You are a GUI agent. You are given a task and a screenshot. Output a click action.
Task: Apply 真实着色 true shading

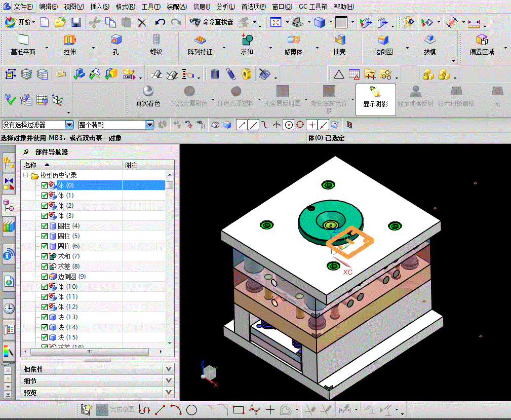[x=148, y=92]
